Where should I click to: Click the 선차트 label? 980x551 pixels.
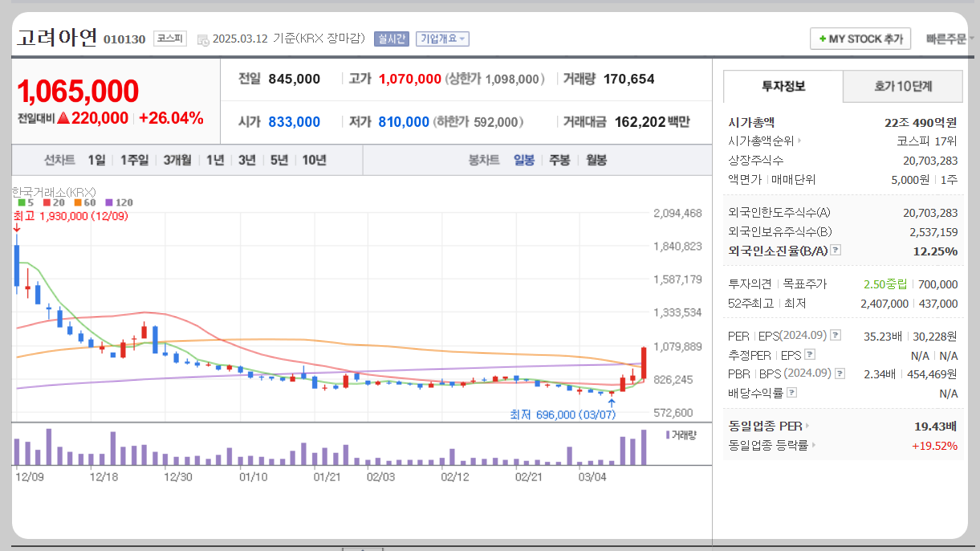(x=59, y=160)
